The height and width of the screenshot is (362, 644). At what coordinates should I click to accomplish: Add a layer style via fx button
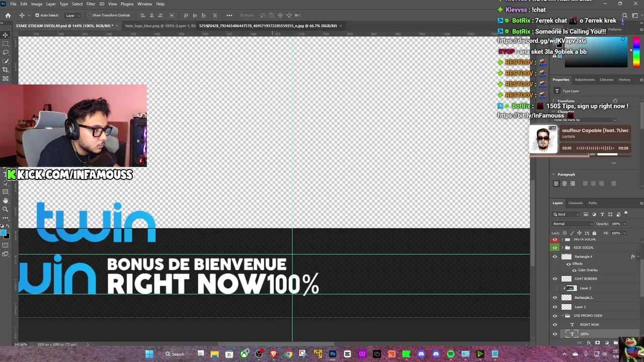pyautogui.click(x=589, y=343)
